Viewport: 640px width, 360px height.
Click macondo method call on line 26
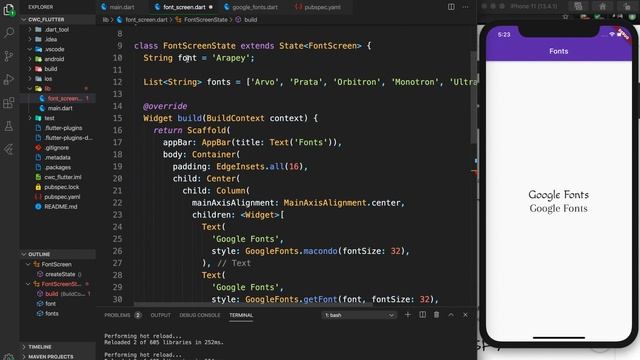click(x=320, y=251)
